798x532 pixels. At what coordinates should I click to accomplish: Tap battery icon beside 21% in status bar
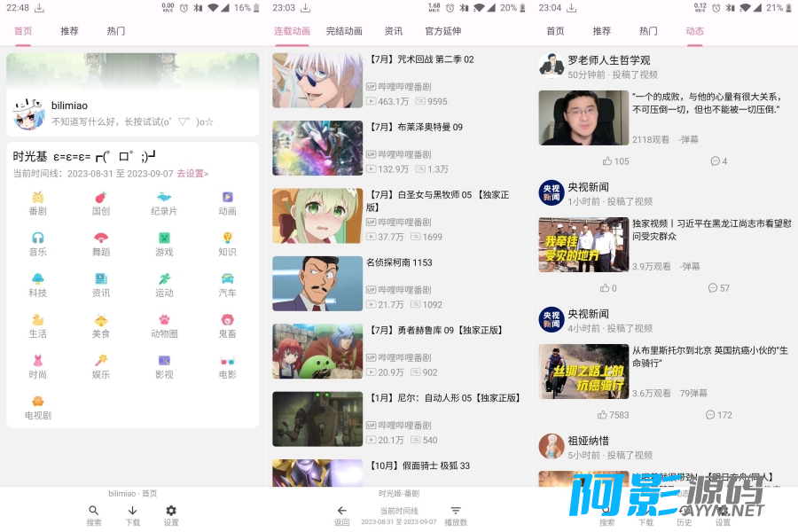tap(788, 8)
